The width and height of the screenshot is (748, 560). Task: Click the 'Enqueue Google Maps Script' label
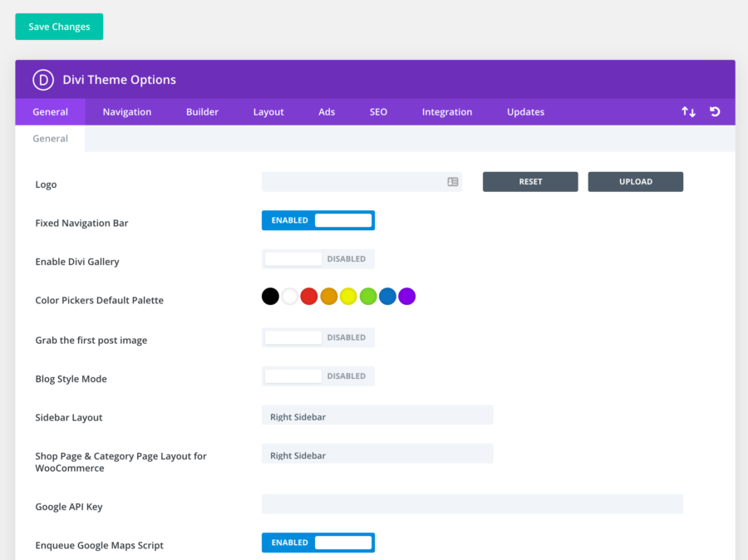[x=99, y=546]
